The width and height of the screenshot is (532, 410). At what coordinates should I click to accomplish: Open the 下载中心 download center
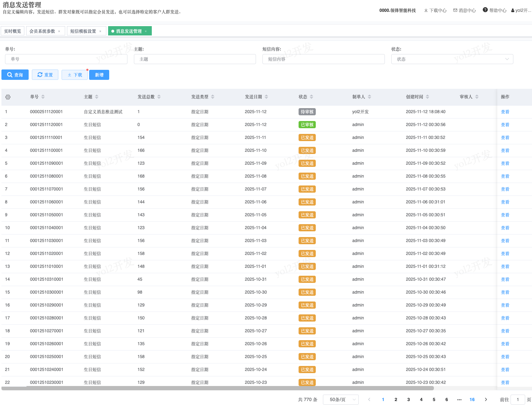tap(435, 10)
